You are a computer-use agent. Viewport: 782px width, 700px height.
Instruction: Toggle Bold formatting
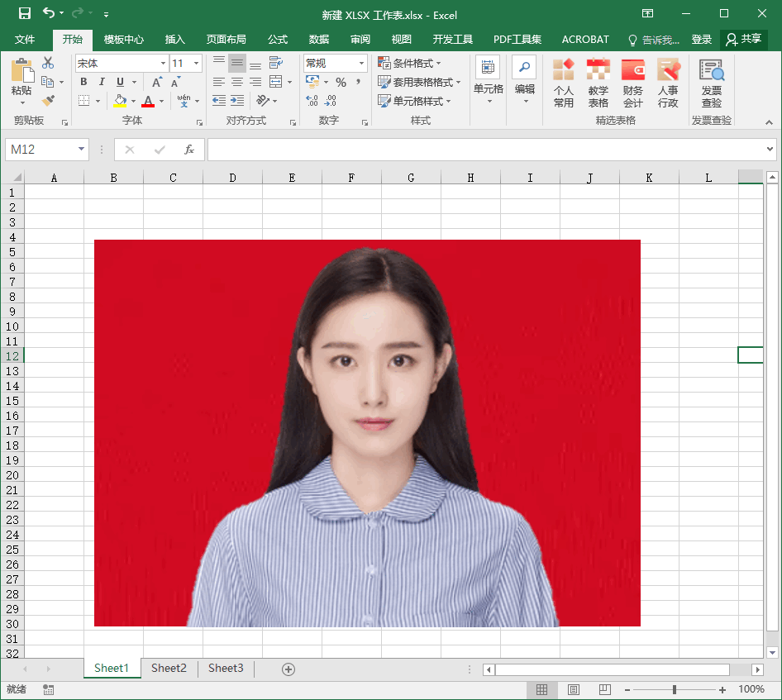(83, 82)
